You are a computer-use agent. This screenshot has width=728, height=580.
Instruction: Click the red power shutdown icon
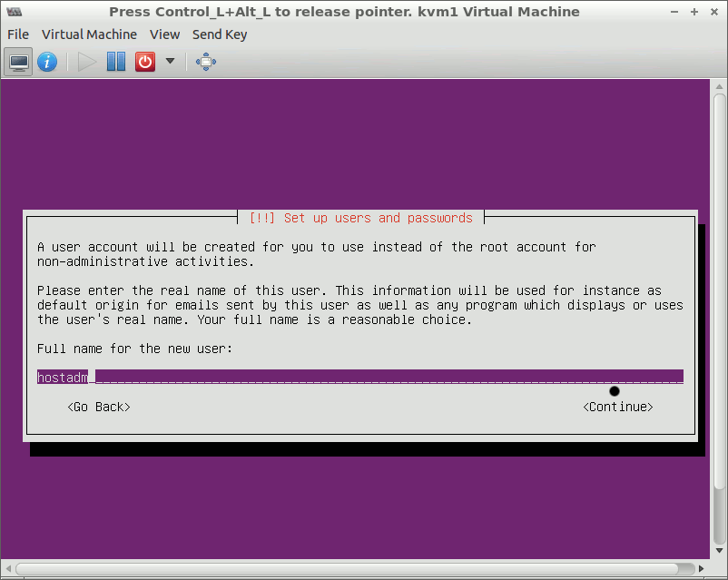point(144,62)
